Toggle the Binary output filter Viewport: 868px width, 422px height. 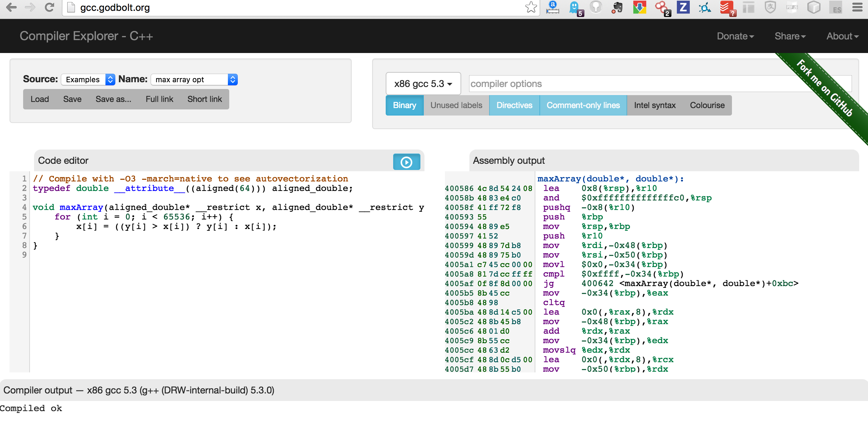click(404, 105)
